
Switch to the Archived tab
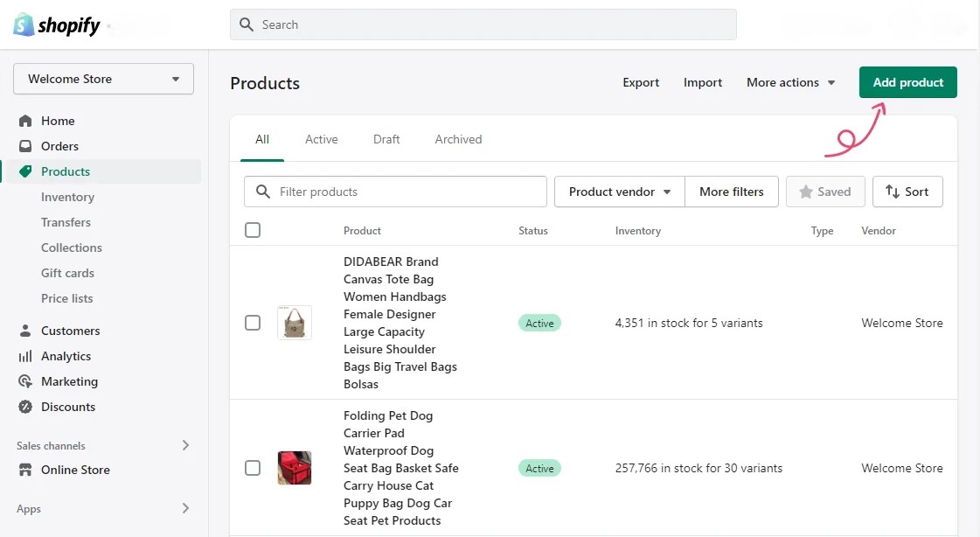458,139
